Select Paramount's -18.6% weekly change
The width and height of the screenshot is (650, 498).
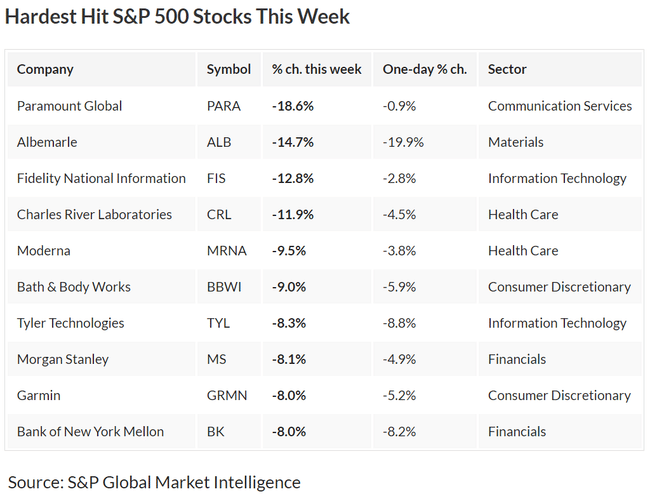click(293, 106)
